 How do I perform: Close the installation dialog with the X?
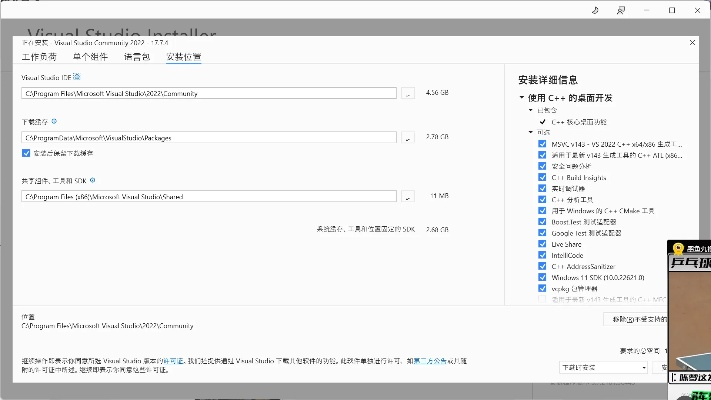[692, 43]
